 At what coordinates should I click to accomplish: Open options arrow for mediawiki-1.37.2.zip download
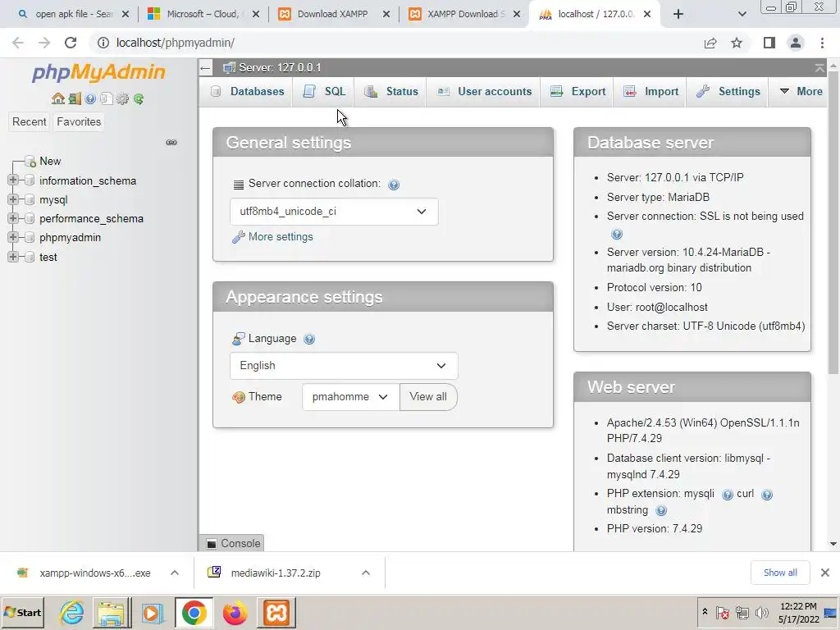point(366,573)
